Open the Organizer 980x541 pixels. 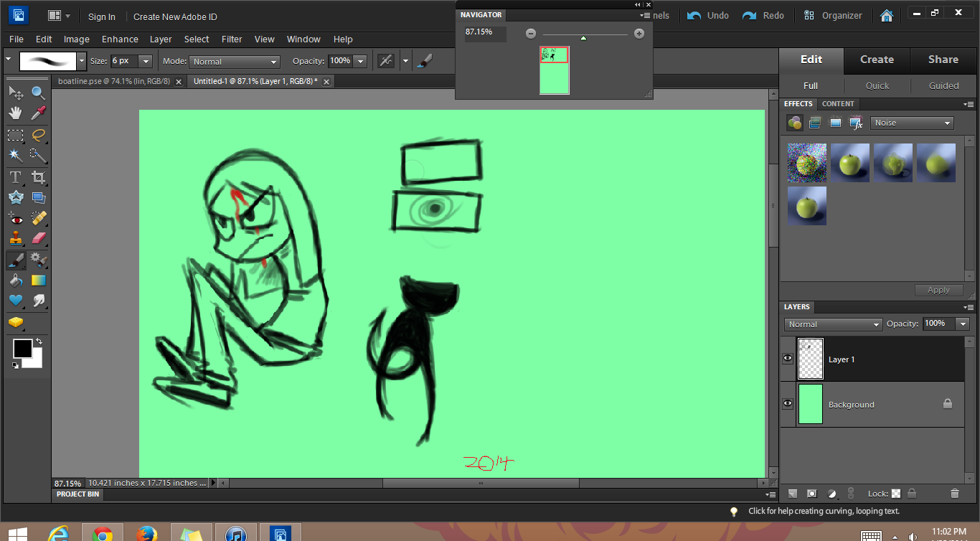click(833, 16)
